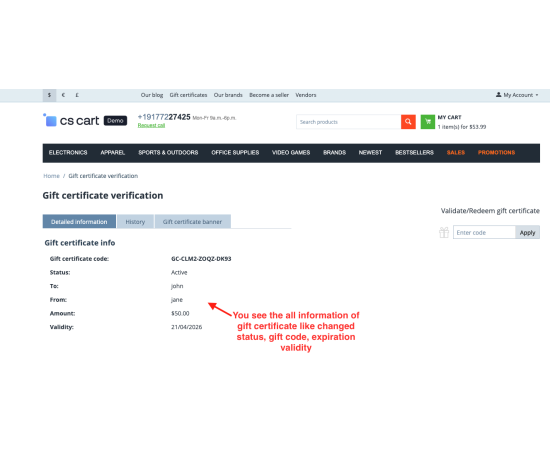Switch currency to pound sterling
This screenshot has width=550, height=450.
pyautogui.click(x=77, y=95)
